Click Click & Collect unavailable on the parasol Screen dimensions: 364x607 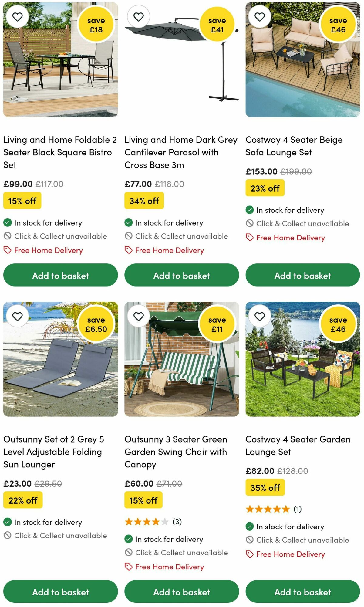tap(182, 236)
